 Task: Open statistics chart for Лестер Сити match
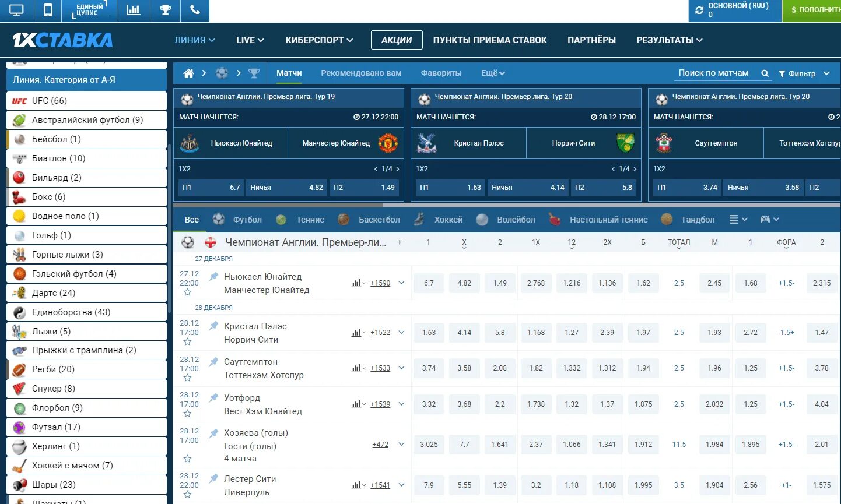click(x=358, y=485)
